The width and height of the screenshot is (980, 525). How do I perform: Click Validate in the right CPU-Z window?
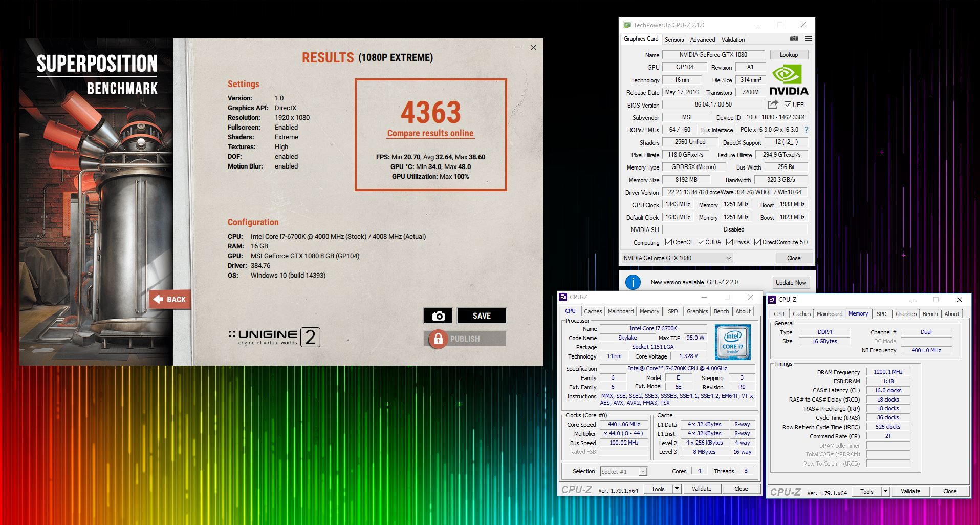point(910,491)
